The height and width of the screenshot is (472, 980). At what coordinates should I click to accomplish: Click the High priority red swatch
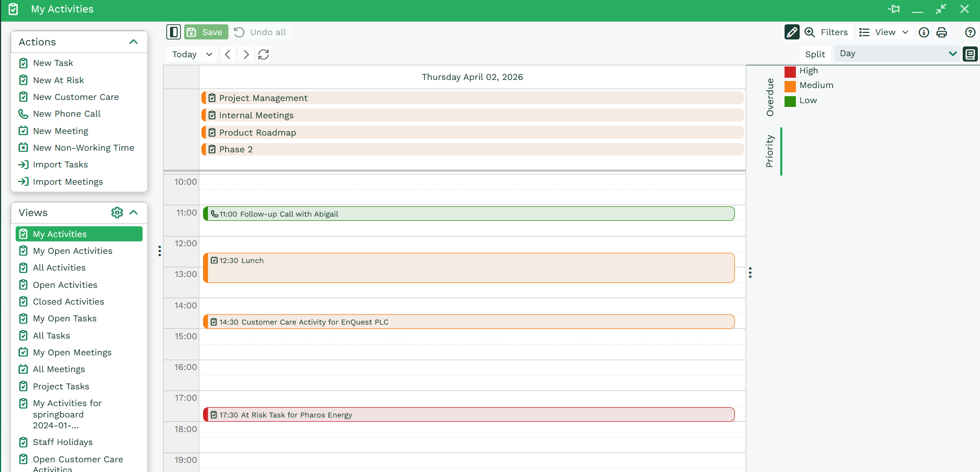(790, 71)
